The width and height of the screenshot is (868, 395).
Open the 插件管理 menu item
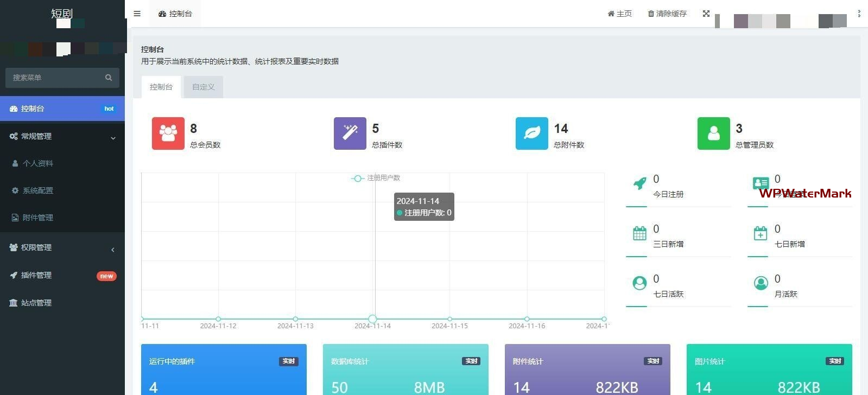(36, 275)
